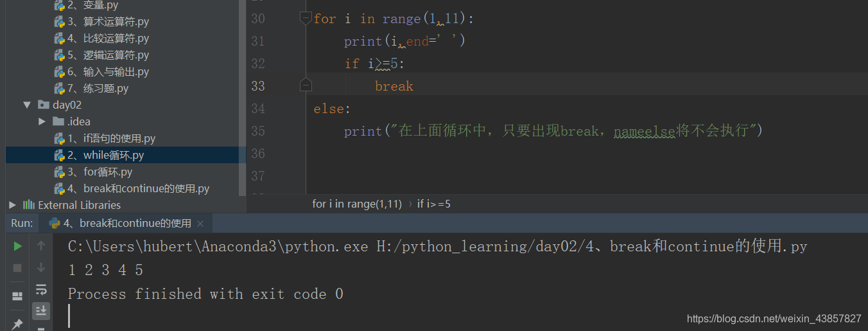The width and height of the screenshot is (868, 331).
Task: Open 7、练习题.py in project tree
Action: [x=98, y=89]
